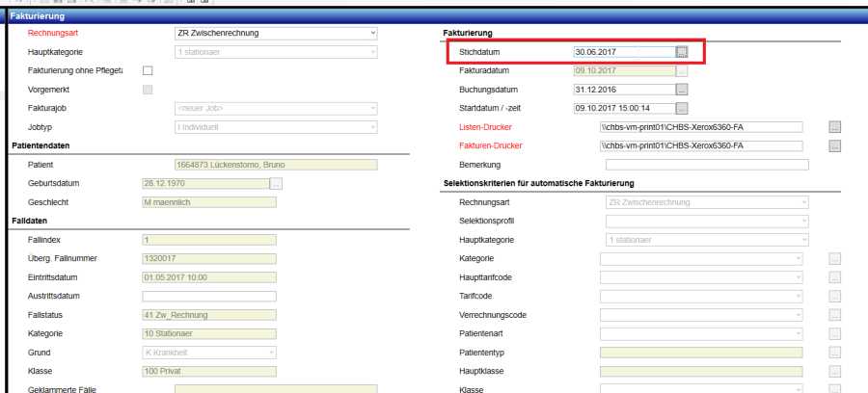The width and height of the screenshot is (868, 393).
Task: Open the Stichdatum date picker button
Action: click(681, 52)
